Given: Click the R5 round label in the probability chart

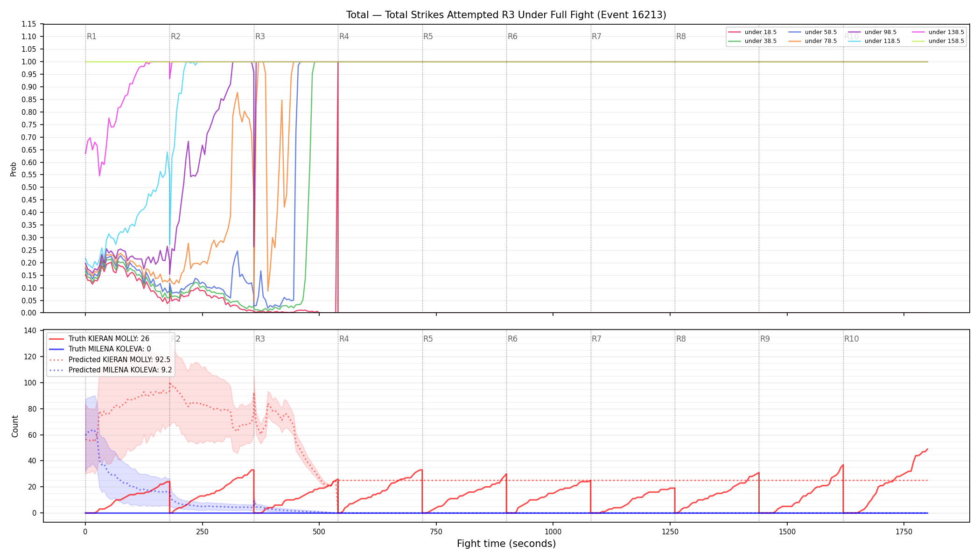Looking at the screenshot, I should click(x=428, y=36).
